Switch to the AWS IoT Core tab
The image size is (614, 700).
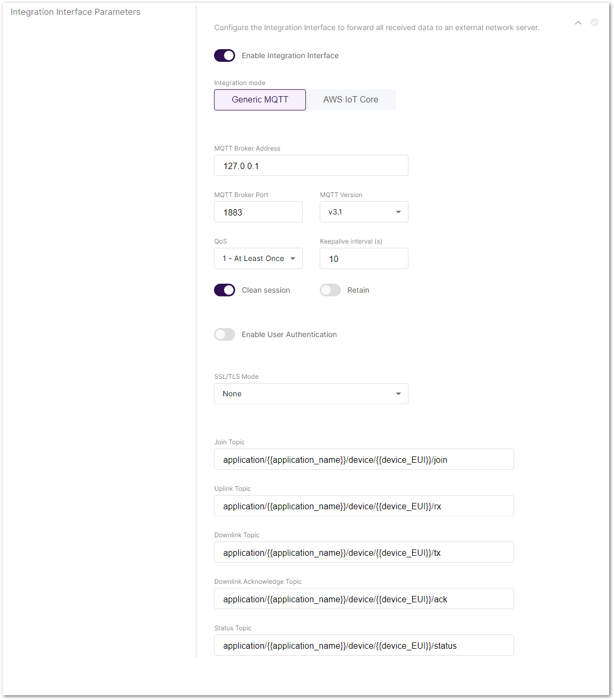click(351, 100)
